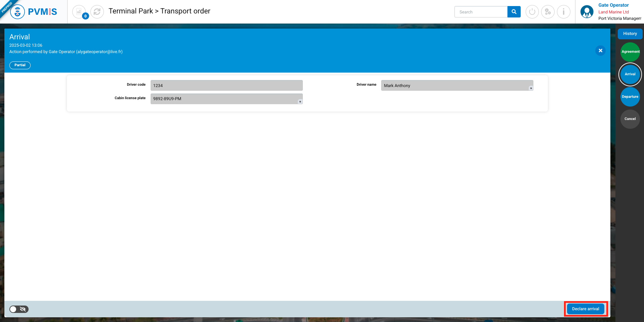This screenshot has width=644, height=322.
Task: Close the Arrival panel with the X
Action: tap(600, 51)
